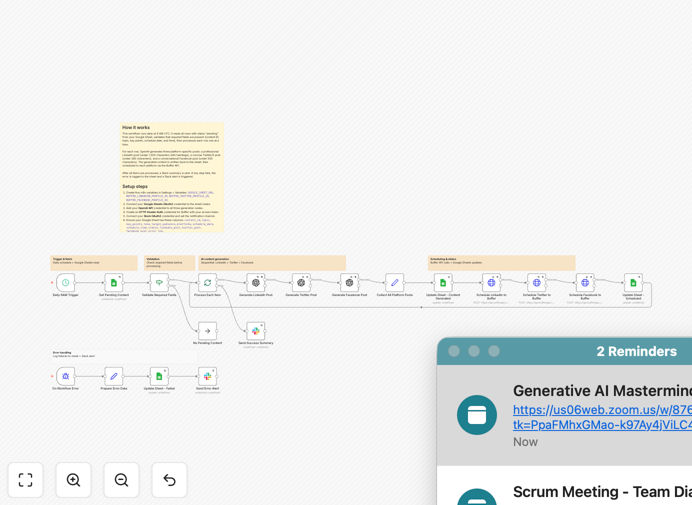Screen dimensions: 692x505
Task: Select the Validate Required Fields node
Action: click(159, 283)
